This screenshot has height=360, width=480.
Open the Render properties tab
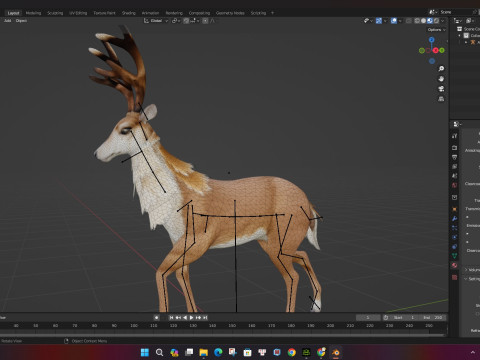(x=455, y=148)
